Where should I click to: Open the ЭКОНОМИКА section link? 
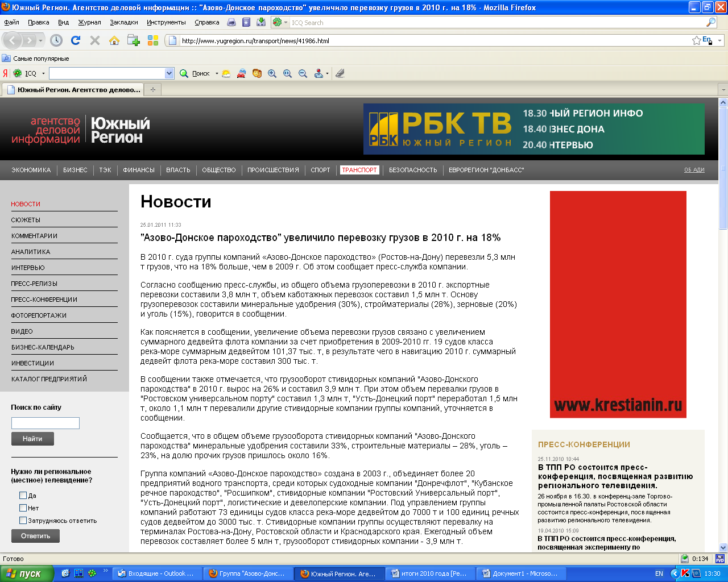point(31,170)
